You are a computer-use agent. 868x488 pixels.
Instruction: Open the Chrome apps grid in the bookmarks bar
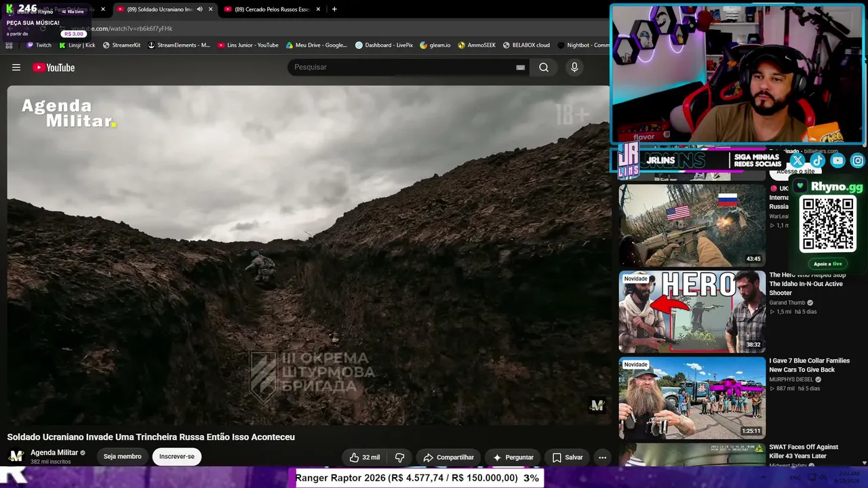9,45
